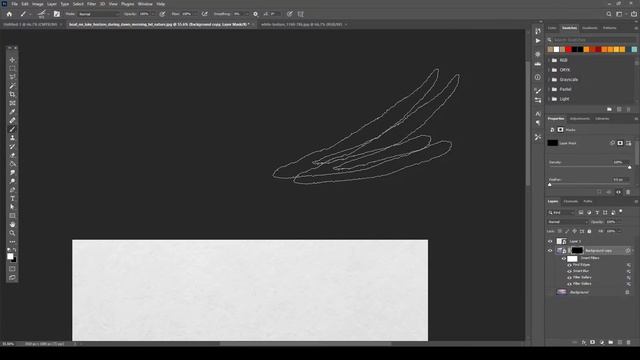The height and width of the screenshot is (360, 640).
Task: Open search icon at top right
Action: coord(609,14)
